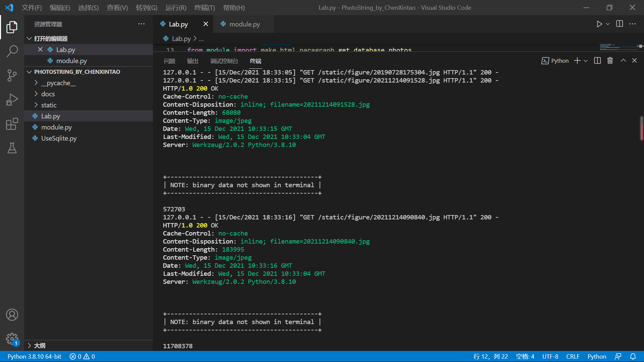The height and width of the screenshot is (362, 644).
Task: Click the terminal scrollbar
Action: [641, 128]
